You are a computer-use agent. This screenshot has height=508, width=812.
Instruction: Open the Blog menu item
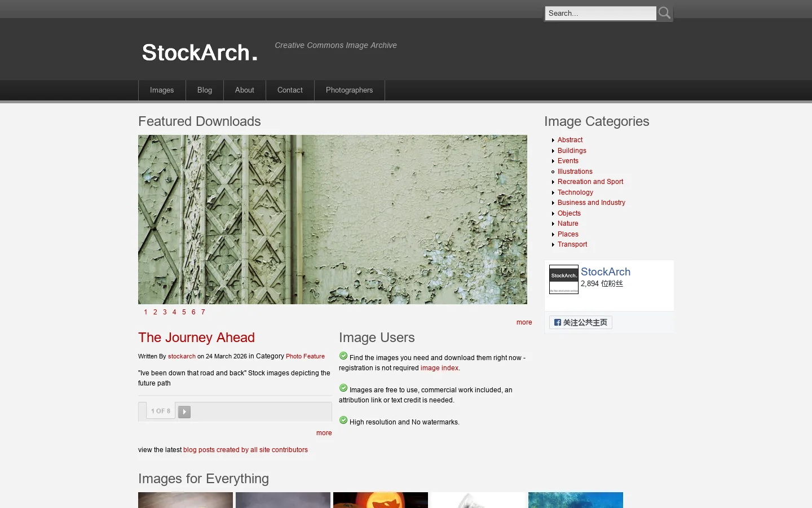(205, 90)
